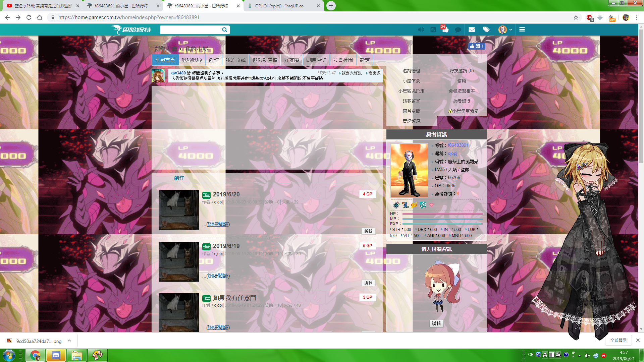Open Windows Start button

[9, 355]
